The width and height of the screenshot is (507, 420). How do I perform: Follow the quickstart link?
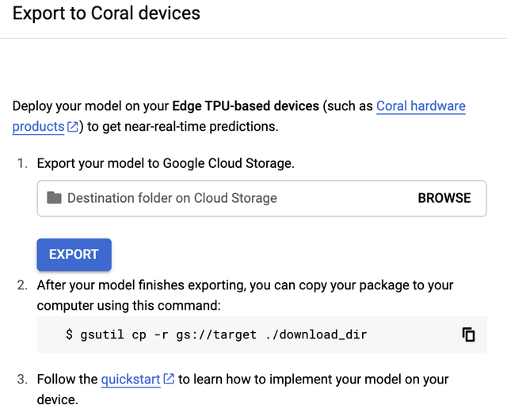click(x=131, y=380)
